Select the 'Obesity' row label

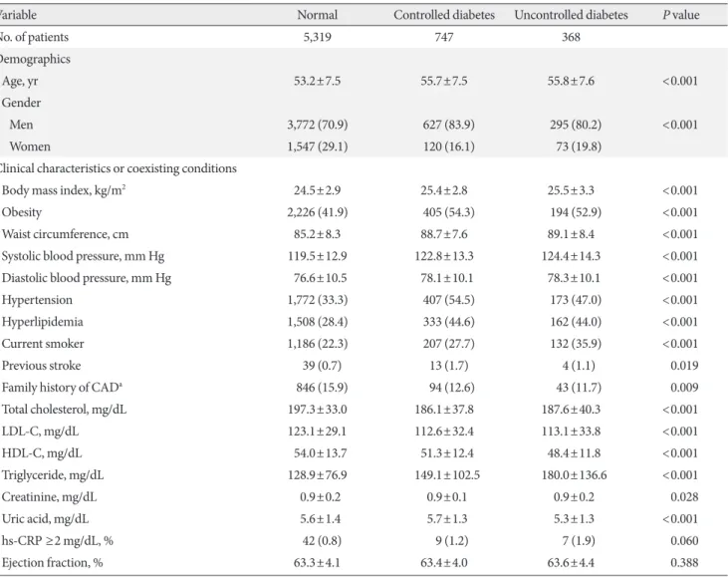tap(22, 213)
